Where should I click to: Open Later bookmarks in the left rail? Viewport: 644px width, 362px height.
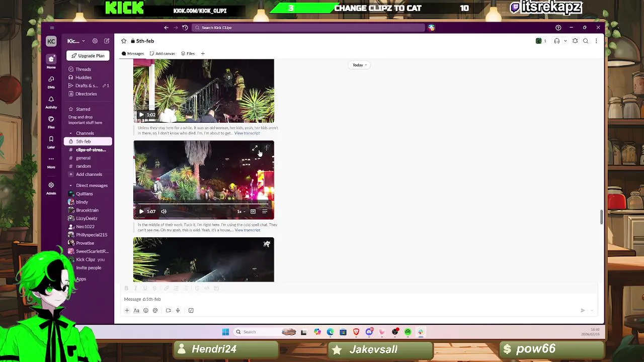(51, 142)
